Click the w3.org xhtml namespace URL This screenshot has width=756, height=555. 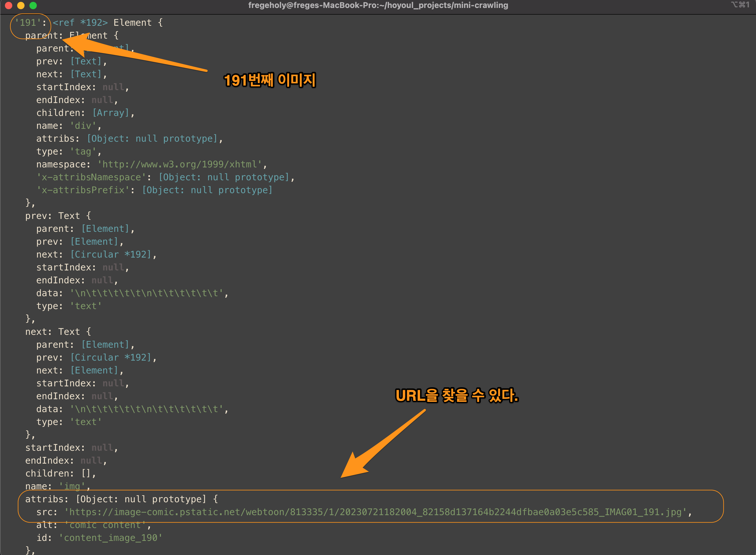tap(182, 164)
